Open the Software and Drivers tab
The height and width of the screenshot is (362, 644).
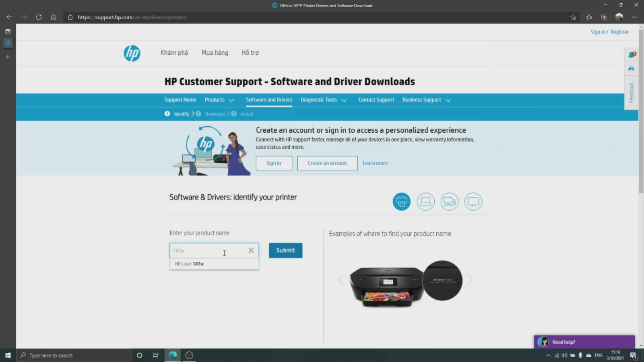tap(269, 100)
